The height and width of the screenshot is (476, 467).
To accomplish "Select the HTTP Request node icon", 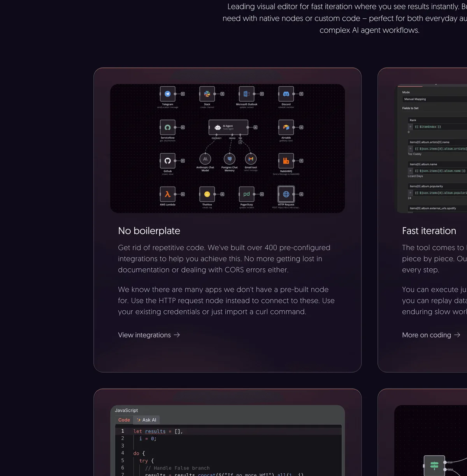I will (x=286, y=194).
